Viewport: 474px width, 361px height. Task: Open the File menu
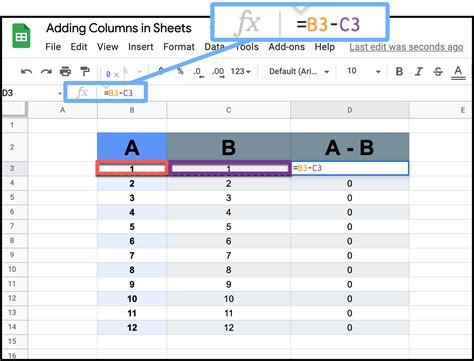(x=53, y=47)
